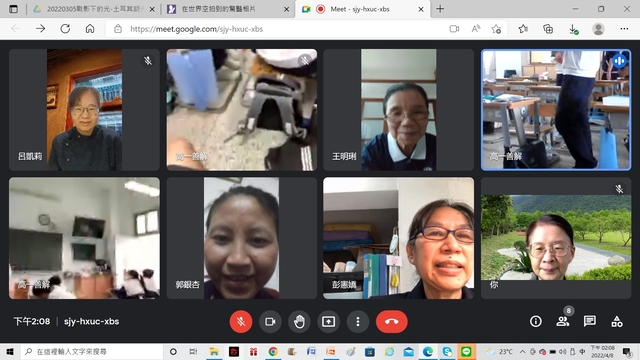Select 王明琍's video tile

point(398,110)
